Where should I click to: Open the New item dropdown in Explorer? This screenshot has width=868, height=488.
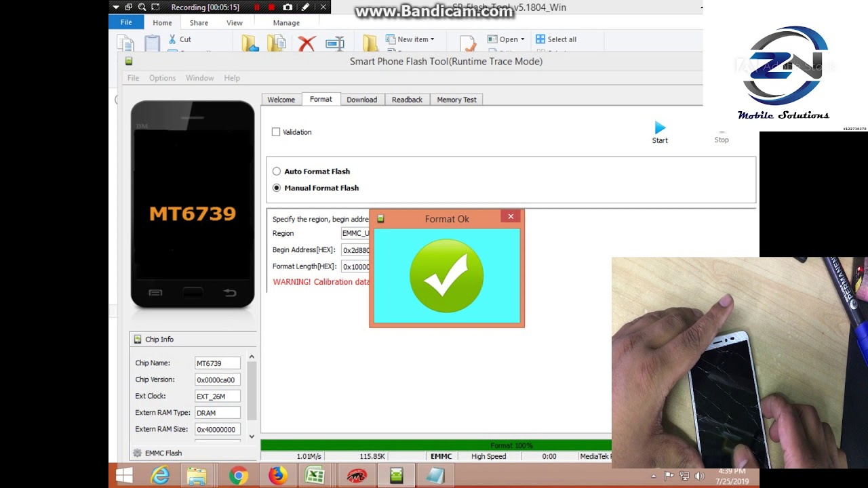pyautogui.click(x=410, y=39)
